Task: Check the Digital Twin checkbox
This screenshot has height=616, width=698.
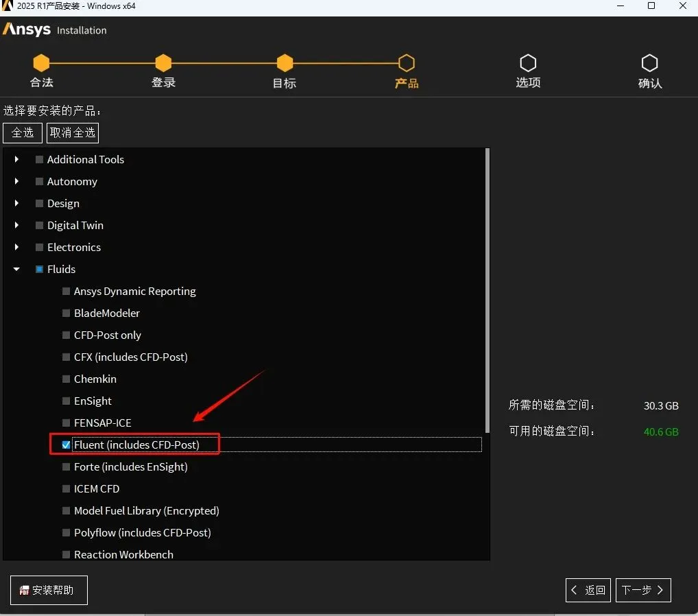Action: point(39,225)
